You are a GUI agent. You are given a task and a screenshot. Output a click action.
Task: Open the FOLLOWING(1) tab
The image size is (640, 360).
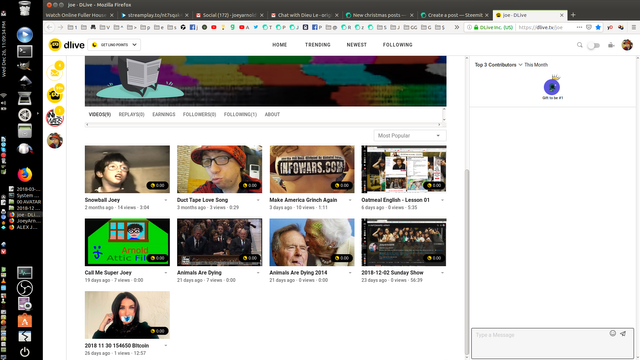[240, 115]
